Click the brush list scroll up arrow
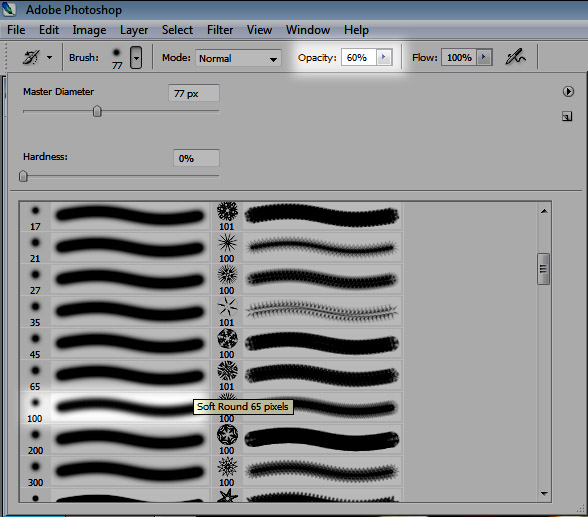 click(x=544, y=211)
